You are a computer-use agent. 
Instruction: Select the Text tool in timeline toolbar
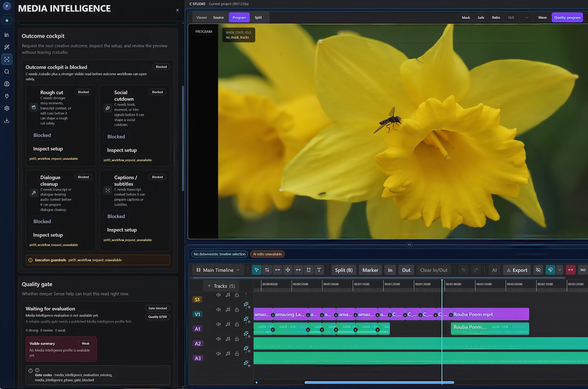tap(319, 270)
